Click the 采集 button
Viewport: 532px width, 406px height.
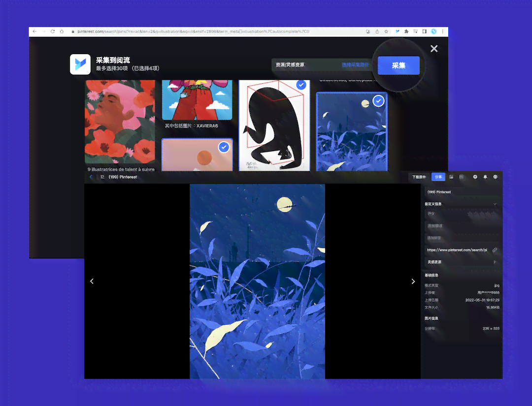(399, 65)
